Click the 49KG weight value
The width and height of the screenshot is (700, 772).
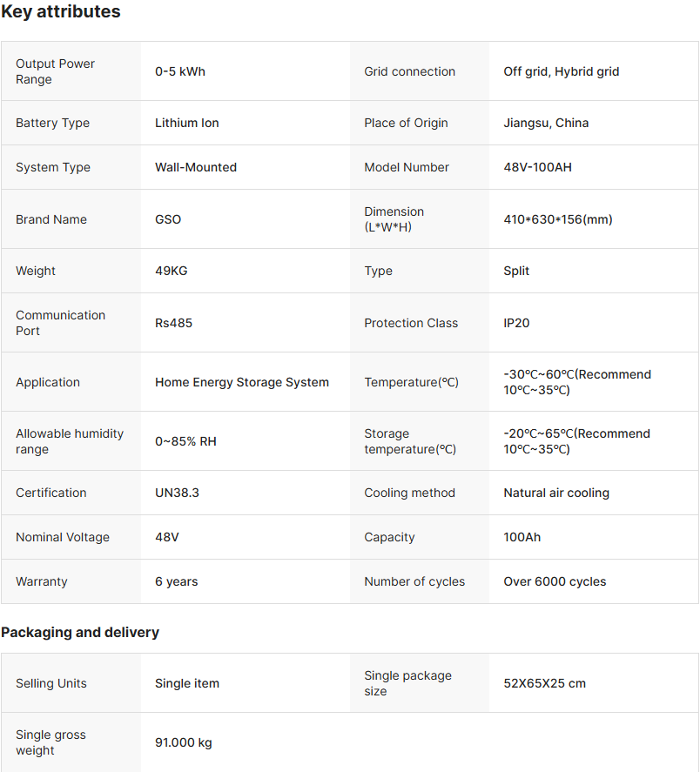(171, 271)
